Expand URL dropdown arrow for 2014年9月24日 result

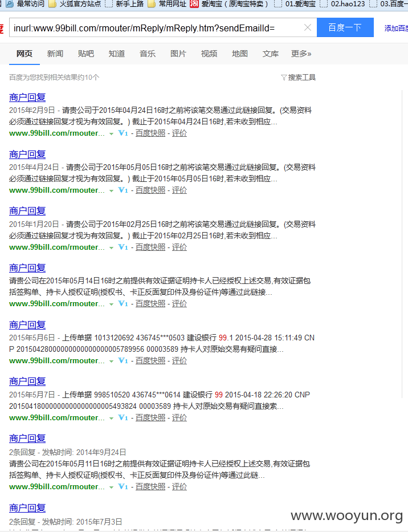[111, 488]
